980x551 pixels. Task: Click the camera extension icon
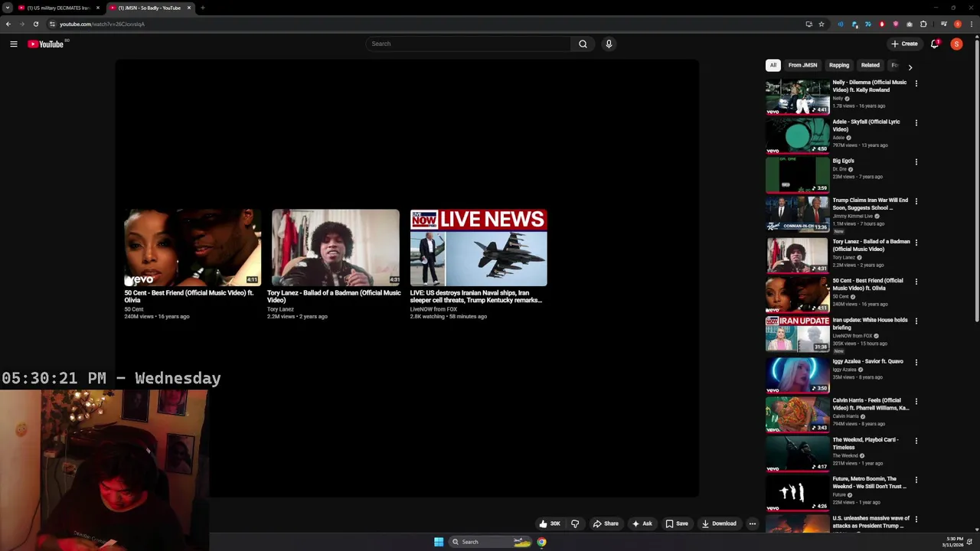pos(910,24)
